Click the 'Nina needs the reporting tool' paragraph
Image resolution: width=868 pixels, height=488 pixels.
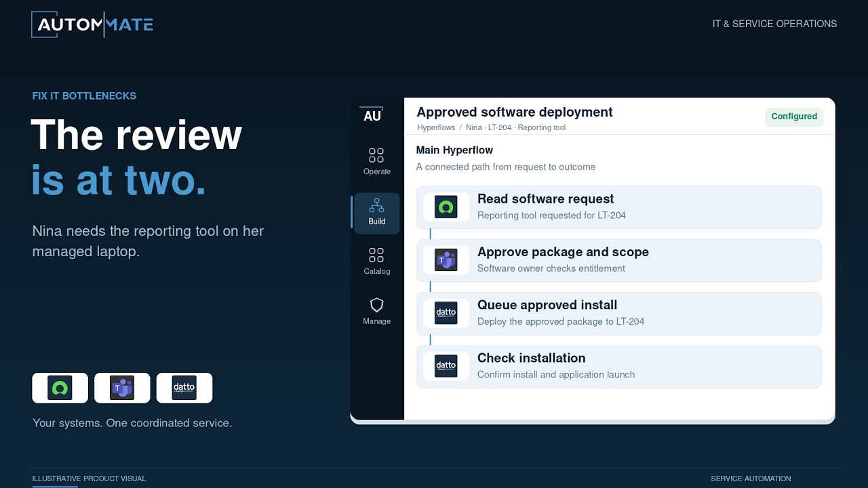point(148,241)
